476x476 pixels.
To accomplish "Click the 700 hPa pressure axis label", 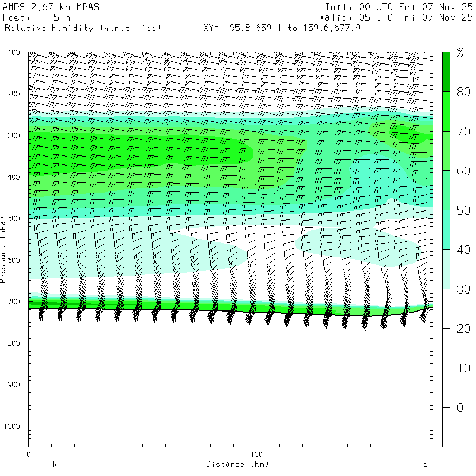I will (x=14, y=302).
